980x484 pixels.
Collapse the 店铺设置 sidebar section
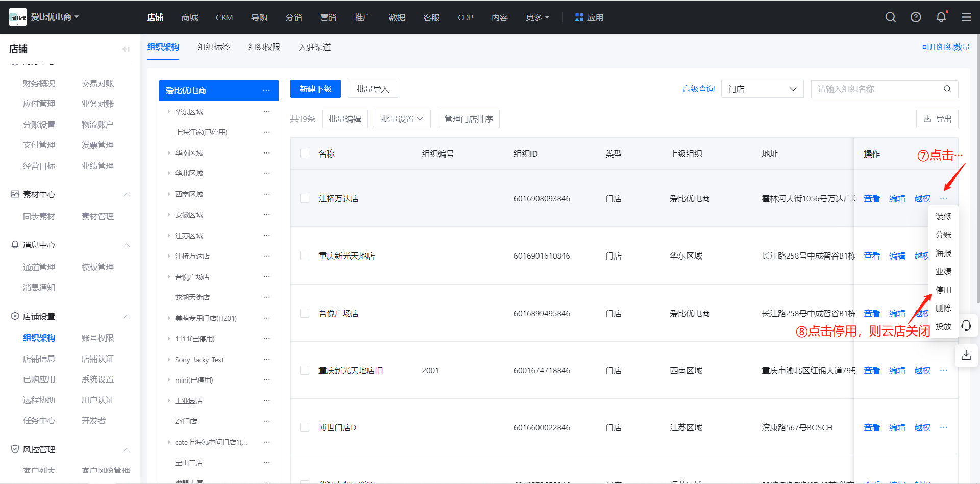click(127, 317)
